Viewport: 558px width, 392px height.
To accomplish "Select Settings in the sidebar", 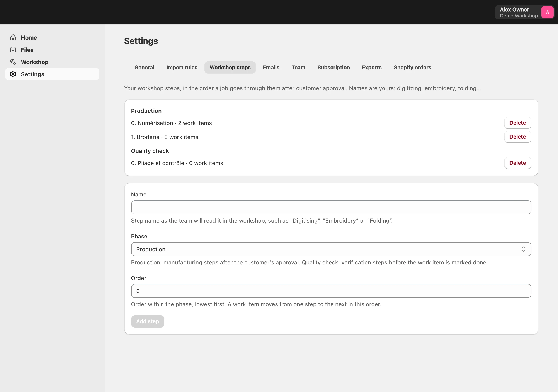I will (x=52, y=74).
